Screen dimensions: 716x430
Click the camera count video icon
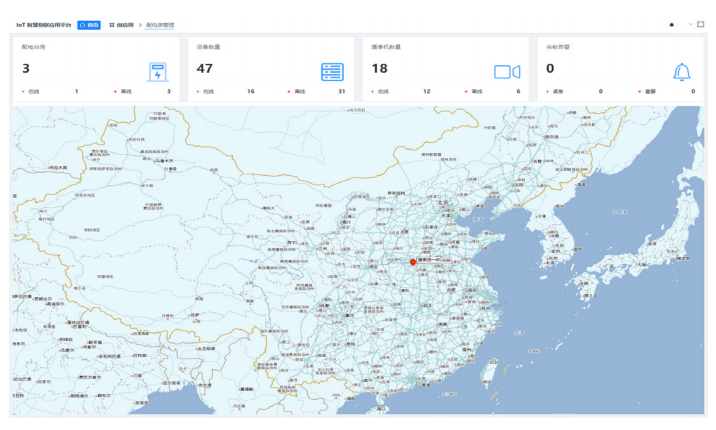tap(507, 72)
